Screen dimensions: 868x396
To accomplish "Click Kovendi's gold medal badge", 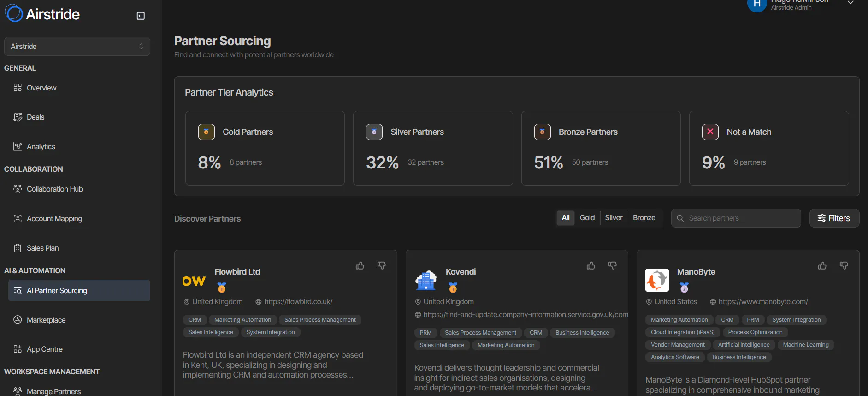I will point(453,288).
